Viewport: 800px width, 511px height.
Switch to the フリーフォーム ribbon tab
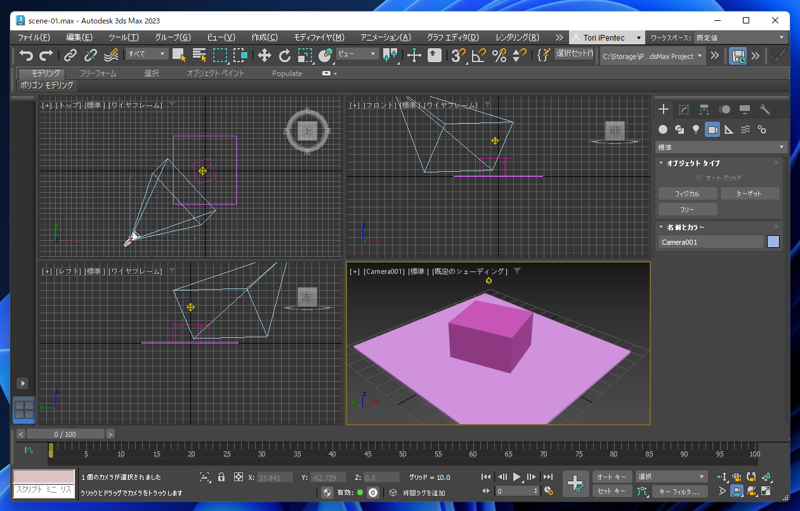pos(98,73)
